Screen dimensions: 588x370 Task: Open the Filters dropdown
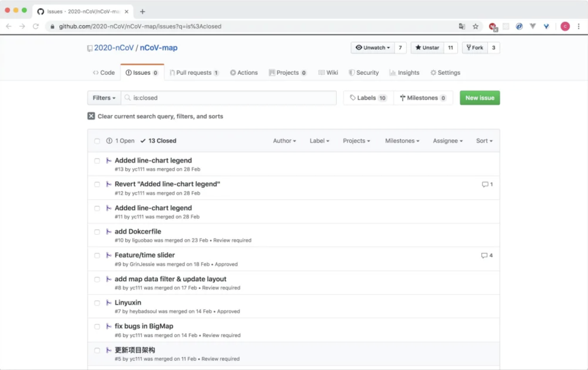click(104, 98)
